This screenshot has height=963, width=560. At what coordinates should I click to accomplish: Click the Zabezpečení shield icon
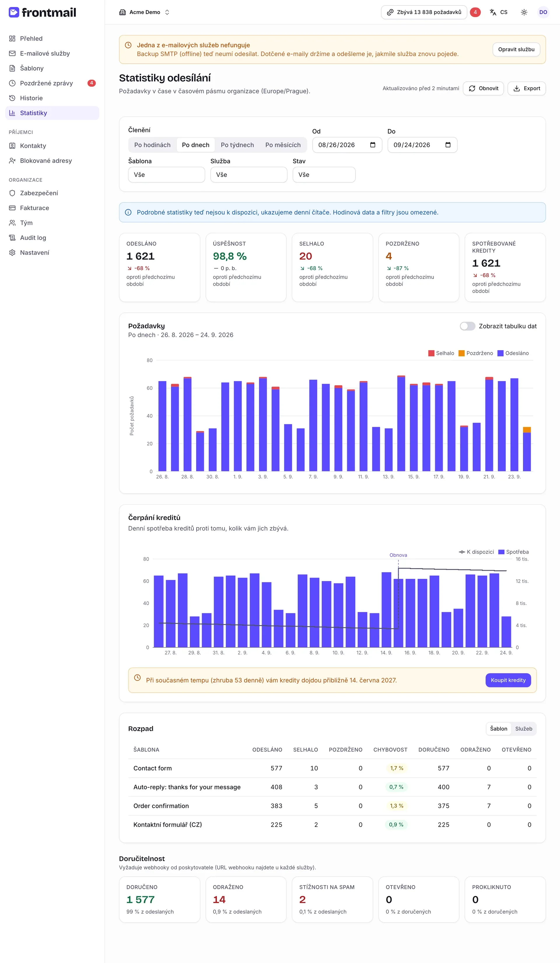[12, 193]
